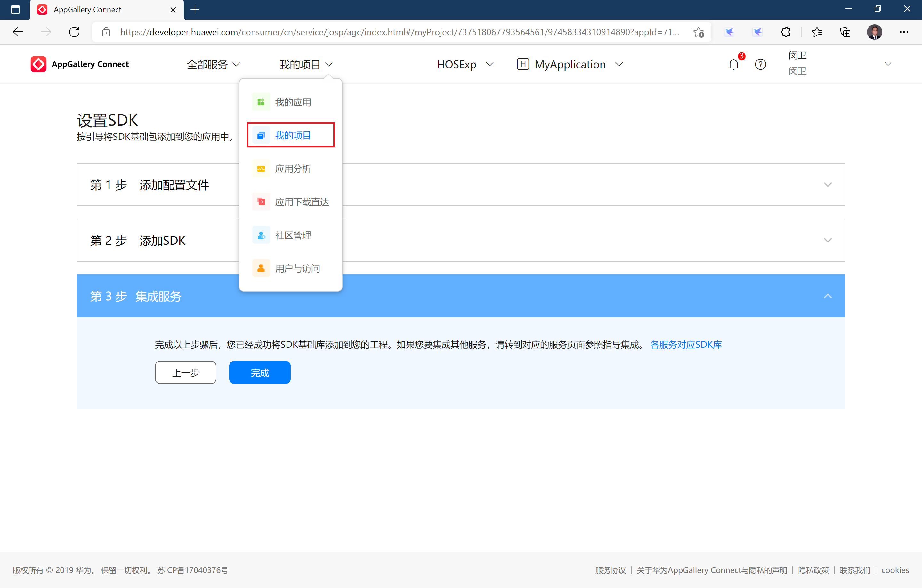Select 用户与访问 menu item
Screen dimensions: 922x588
pyautogui.click(x=291, y=268)
